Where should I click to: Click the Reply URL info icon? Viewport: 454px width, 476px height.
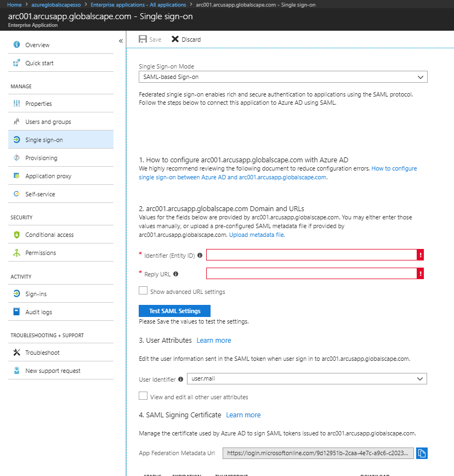175,274
